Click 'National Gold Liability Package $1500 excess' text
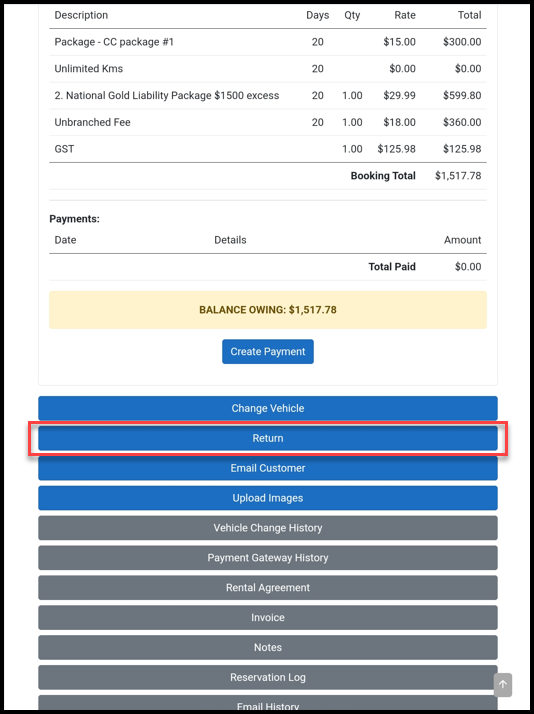Viewport: 534px width, 714px height. (173, 96)
